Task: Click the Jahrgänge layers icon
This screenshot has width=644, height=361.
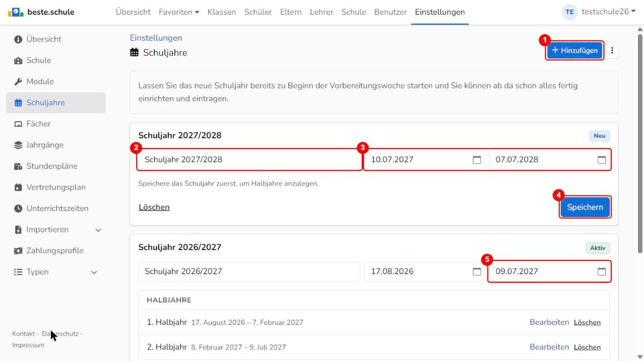Action: [x=18, y=145]
